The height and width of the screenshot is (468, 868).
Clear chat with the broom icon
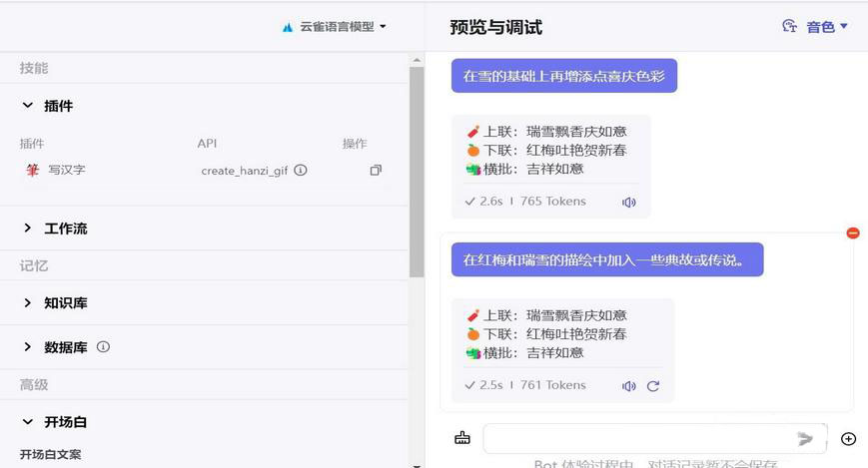coord(462,438)
